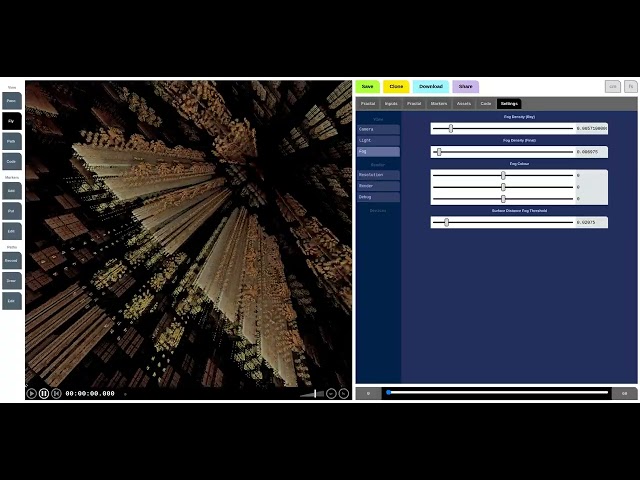The height and width of the screenshot is (480, 640).
Task: Click the timeline start value box showing 0
Action: click(x=368, y=393)
